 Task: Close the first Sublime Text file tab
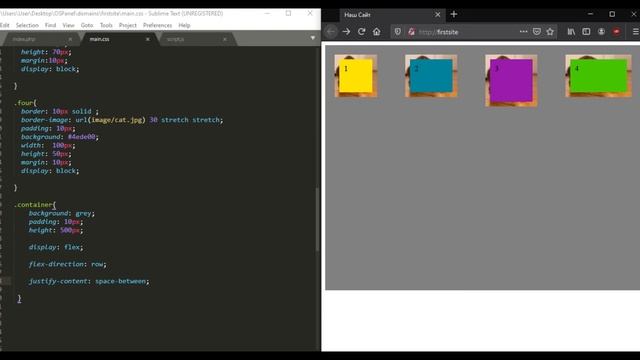pyautogui.click(x=70, y=39)
